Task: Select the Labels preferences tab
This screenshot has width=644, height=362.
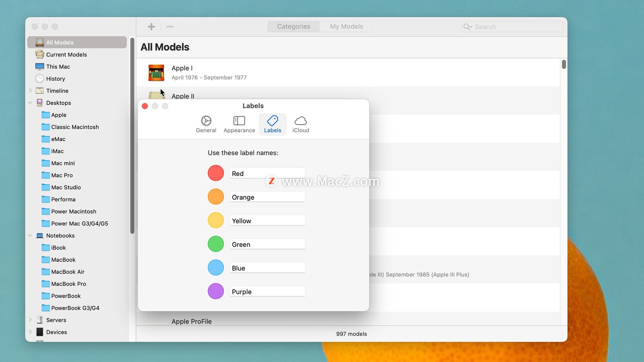Action: (272, 124)
